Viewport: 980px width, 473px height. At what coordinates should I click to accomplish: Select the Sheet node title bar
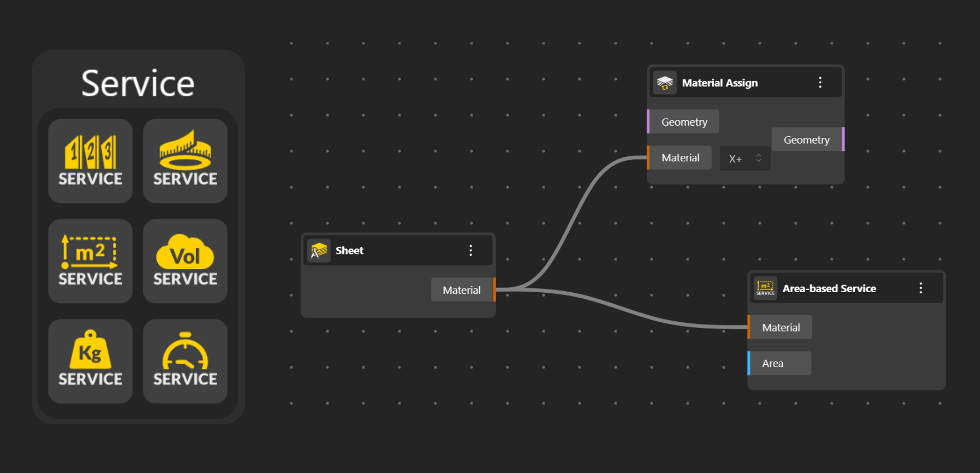point(399,251)
